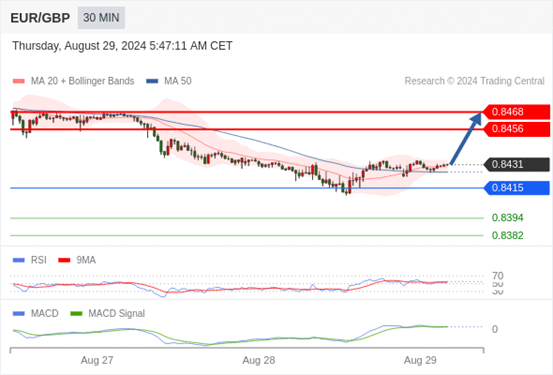
Task: Click the MA 20 + Bollinger Bands legend swatch
Action: (x=19, y=81)
